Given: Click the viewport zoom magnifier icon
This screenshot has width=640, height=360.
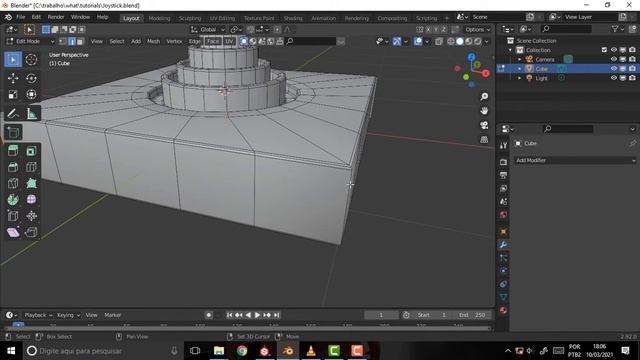Looking at the screenshot, I should coord(484,96).
